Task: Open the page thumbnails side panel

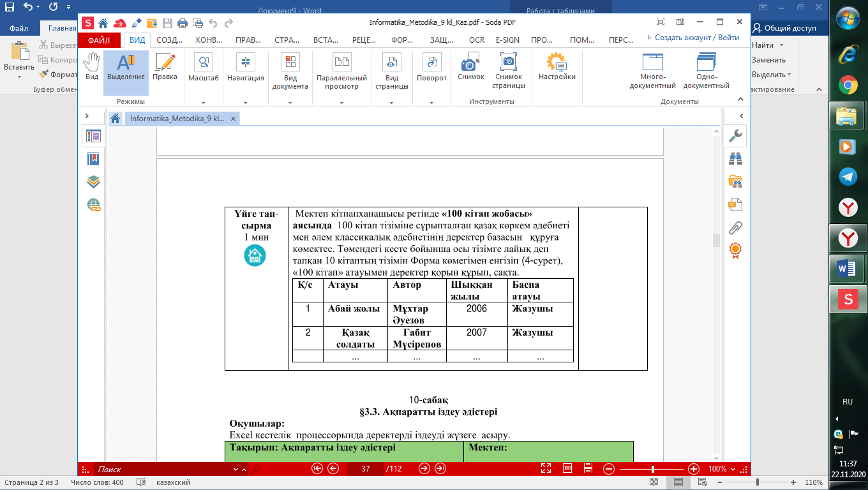Action: [94, 136]
